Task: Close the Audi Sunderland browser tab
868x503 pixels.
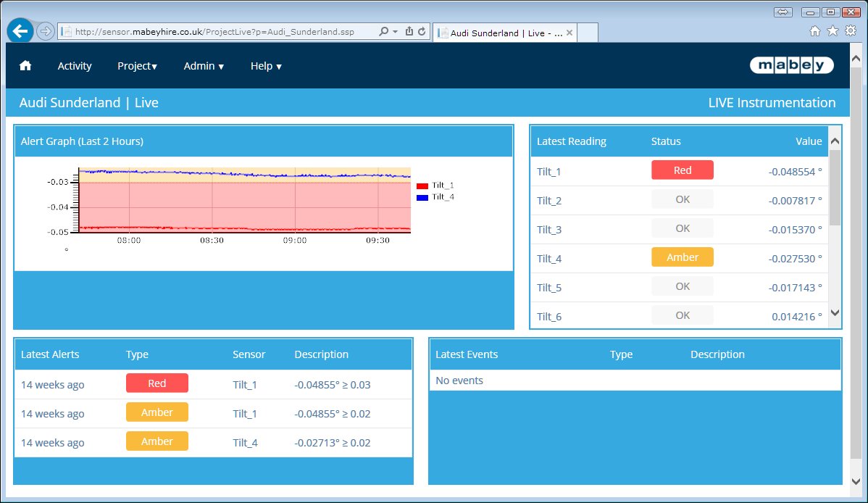Action: click(569, 33)
